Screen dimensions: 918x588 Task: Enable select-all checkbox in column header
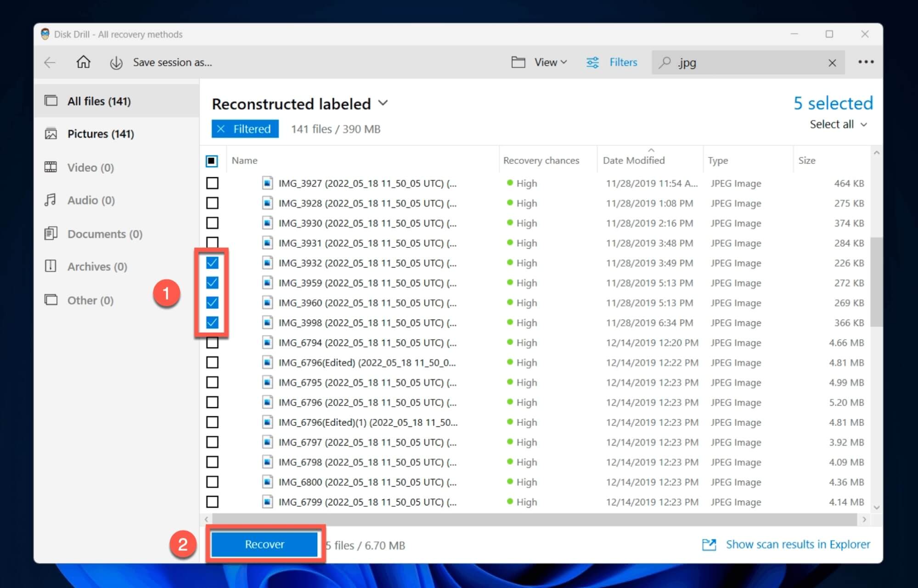point(214,161)
